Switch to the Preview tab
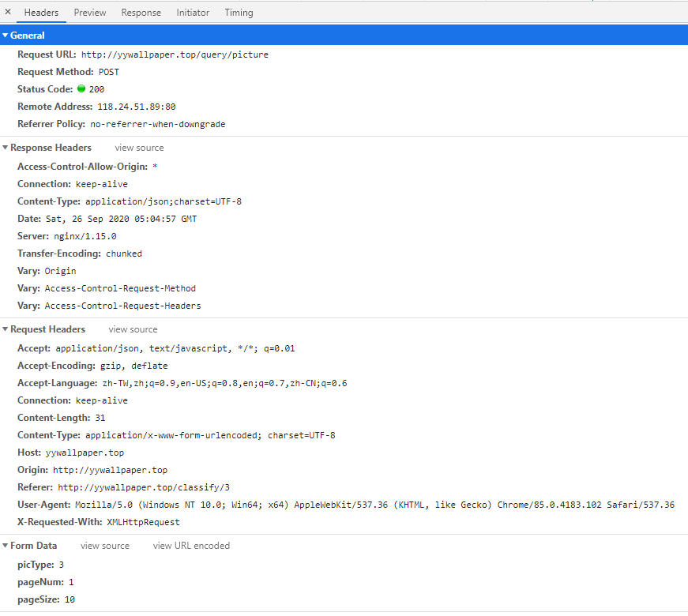The width and height of the screenshot is (688, 616). pyautogui.click(x=89, y=13)
